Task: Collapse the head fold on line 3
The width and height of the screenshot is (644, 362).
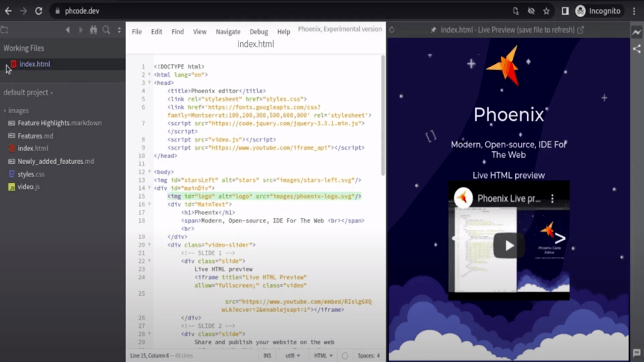Action: (x=150, y=83)
